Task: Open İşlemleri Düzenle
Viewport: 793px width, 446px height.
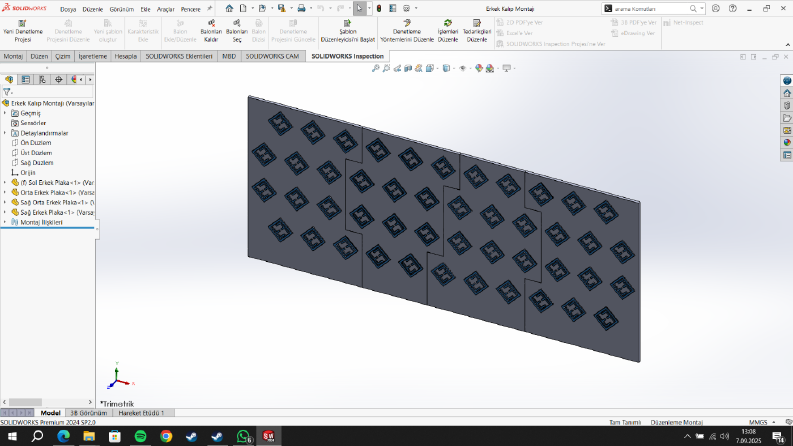Action: click(448, 31)
